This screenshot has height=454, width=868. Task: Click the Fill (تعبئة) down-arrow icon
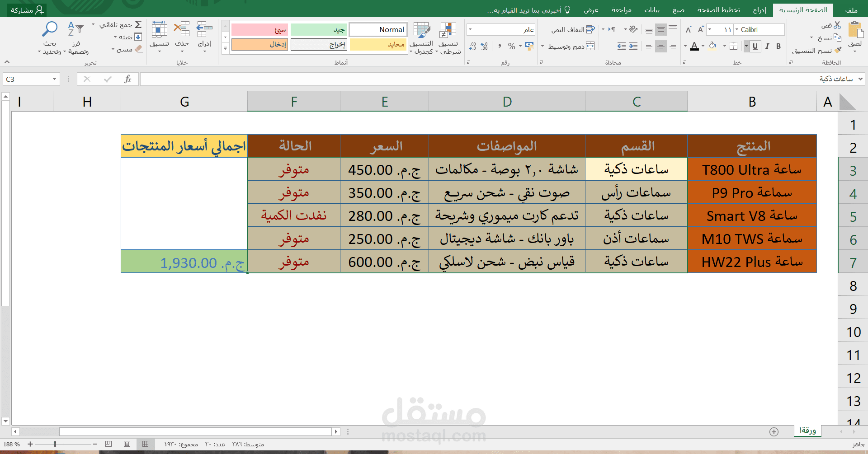138,37
